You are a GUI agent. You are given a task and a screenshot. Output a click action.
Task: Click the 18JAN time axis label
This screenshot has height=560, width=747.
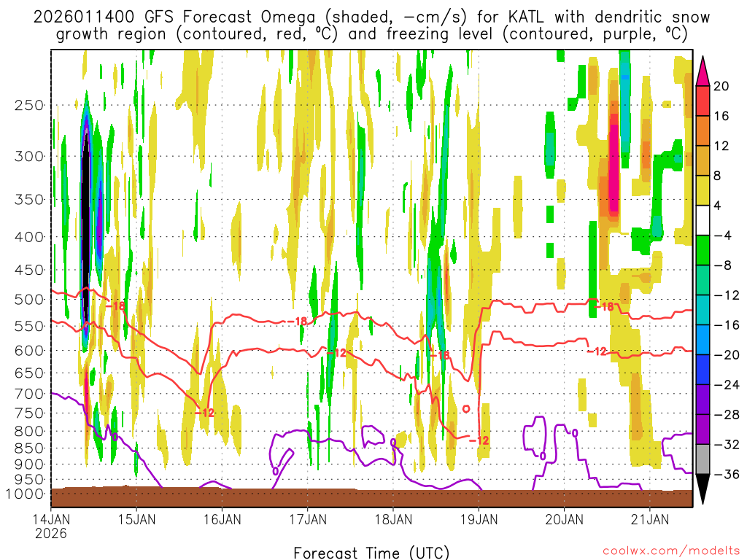pyautogui.click(x=393, y=519)
